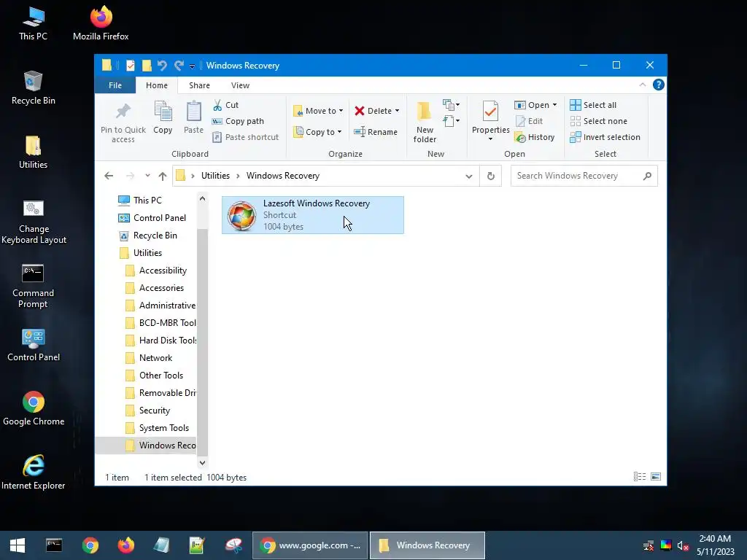Expand the Open dropdown arrow
This screenshot has width=747, height=560.
coord(554,105)
